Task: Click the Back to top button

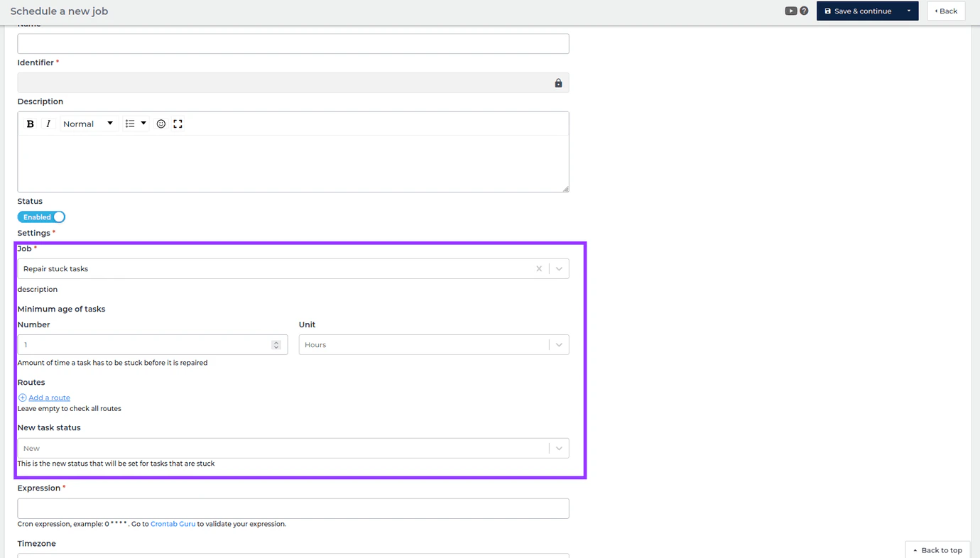Action: tap(937, 550)
